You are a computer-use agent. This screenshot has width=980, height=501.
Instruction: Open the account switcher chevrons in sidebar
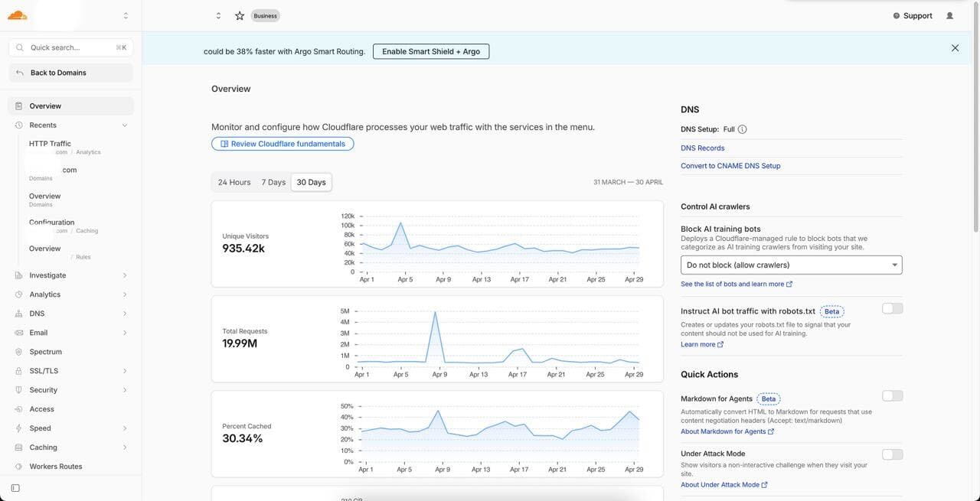tap(126, 15)
